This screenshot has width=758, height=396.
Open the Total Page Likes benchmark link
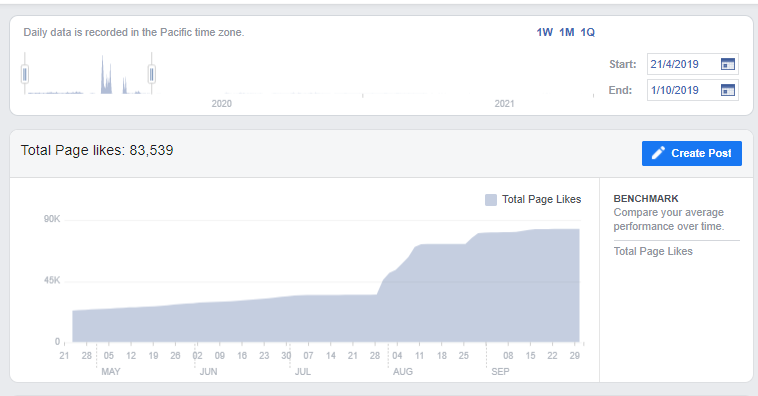click(653, 251)
